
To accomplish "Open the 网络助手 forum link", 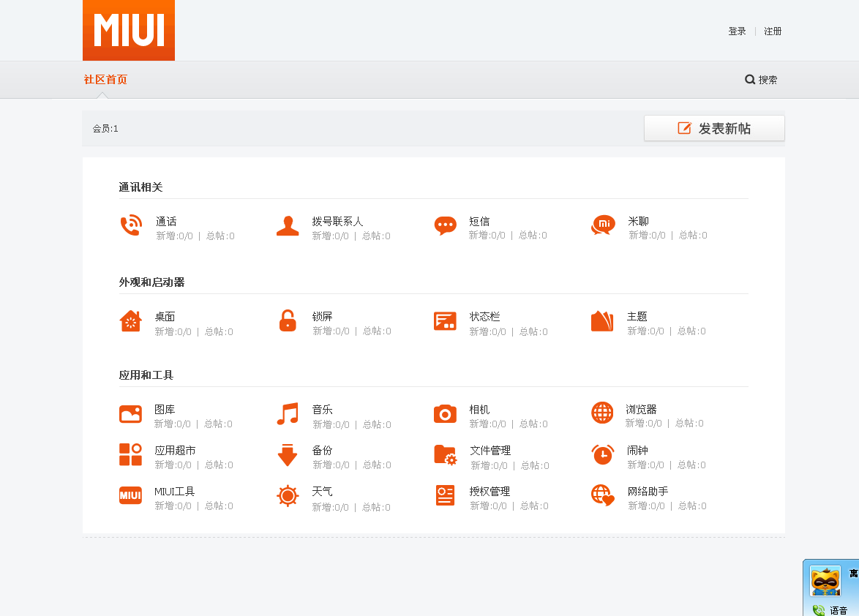I will click(x=648, y=491).
